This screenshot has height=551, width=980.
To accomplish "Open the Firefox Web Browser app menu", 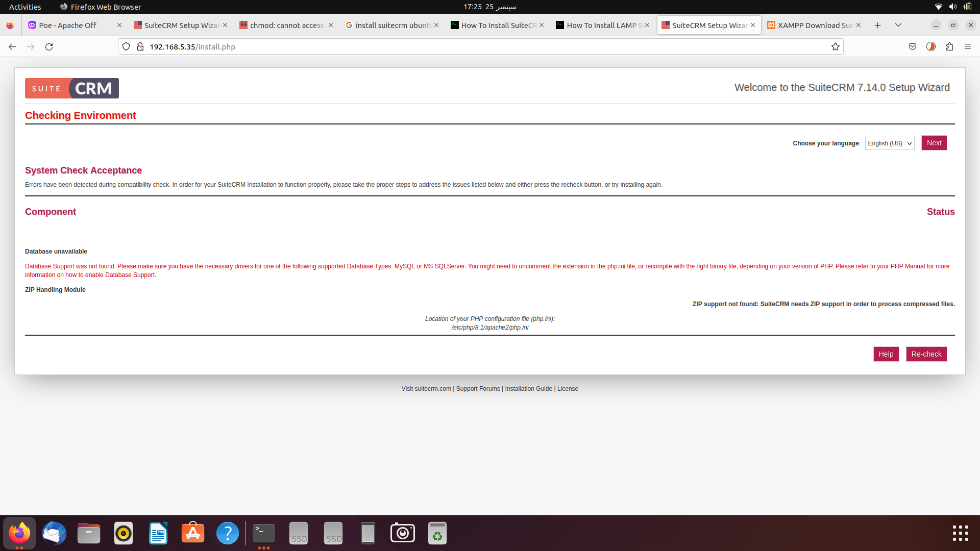I will (x=101, y=7).
